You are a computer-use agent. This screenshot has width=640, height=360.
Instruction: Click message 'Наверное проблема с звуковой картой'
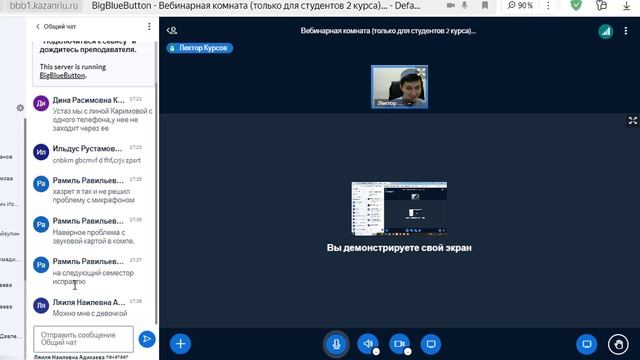94,237
